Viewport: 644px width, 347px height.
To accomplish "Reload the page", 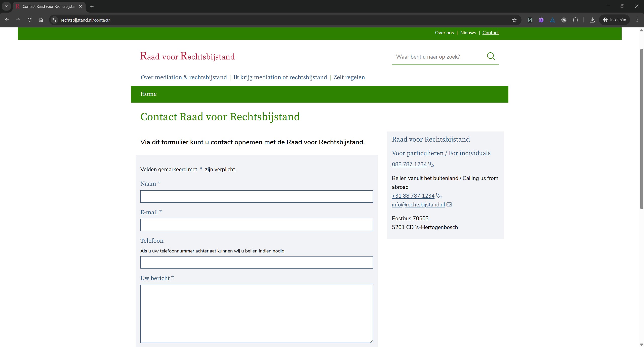I will click(29, 20).
